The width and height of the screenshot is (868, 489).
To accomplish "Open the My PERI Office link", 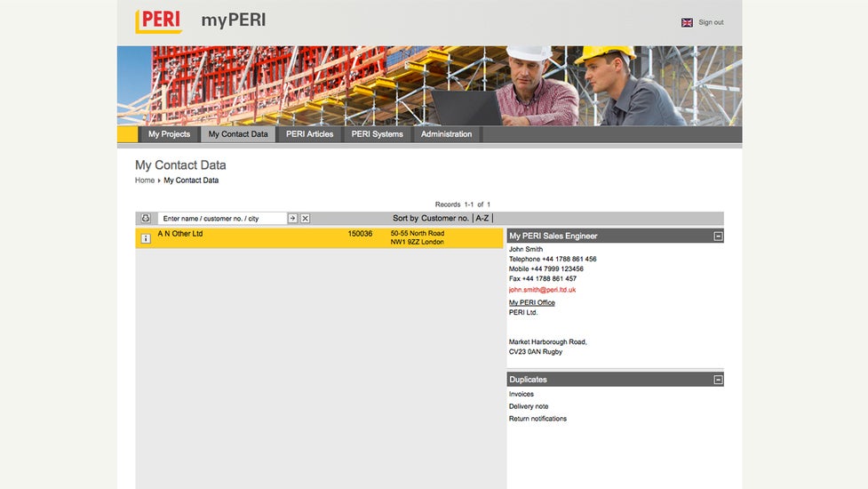I will click(x=531, y=302).
